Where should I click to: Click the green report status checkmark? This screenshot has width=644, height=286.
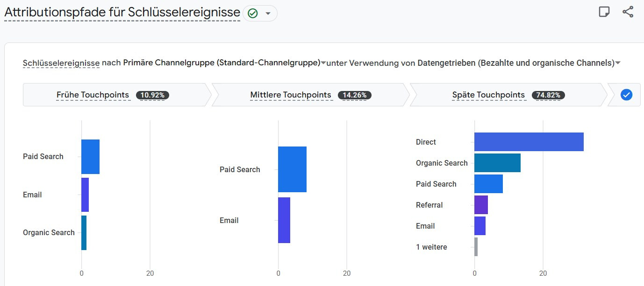pos(253,14)
